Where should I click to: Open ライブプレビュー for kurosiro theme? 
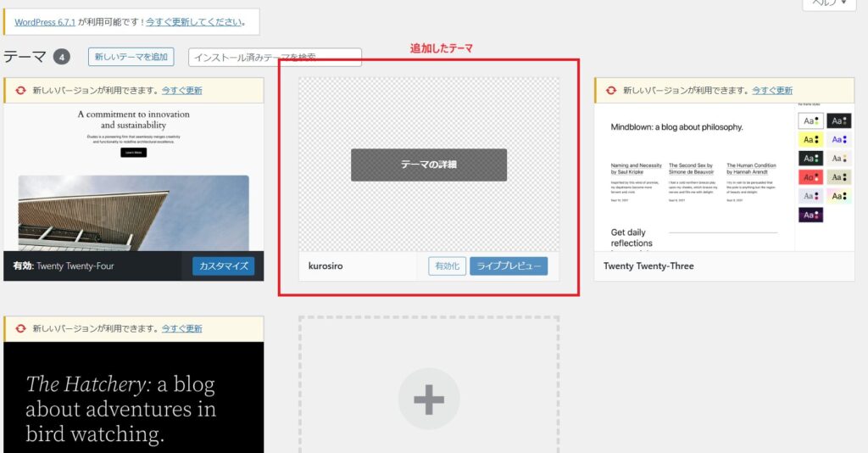(509, 266)
